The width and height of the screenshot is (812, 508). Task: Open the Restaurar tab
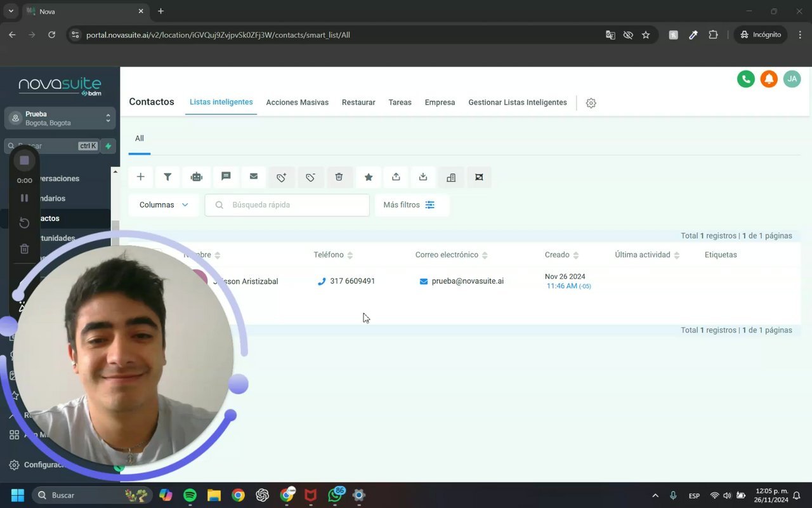coord(358,102)
